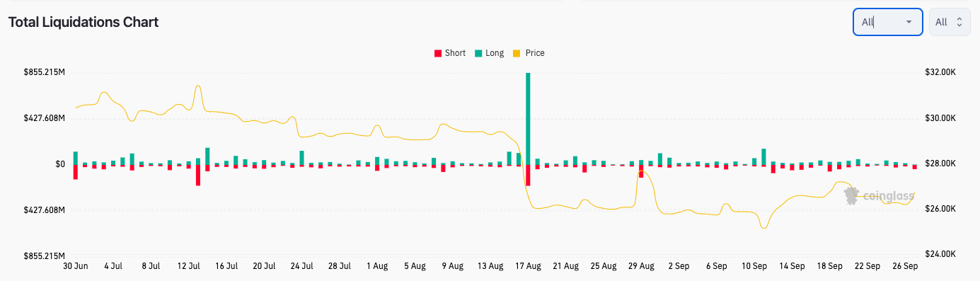
Task: Click the green Long legend swatch
Action: pyautogui.click(x=478, y=53)
